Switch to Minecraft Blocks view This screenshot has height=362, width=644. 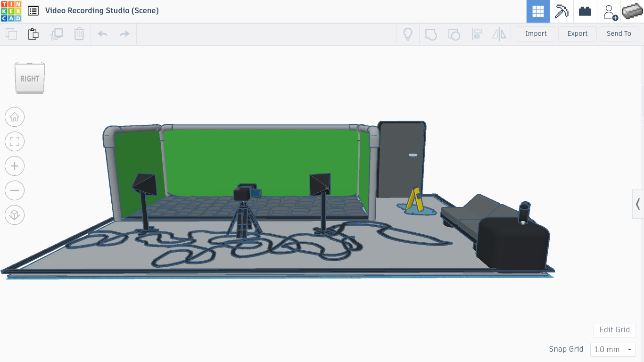561,11
